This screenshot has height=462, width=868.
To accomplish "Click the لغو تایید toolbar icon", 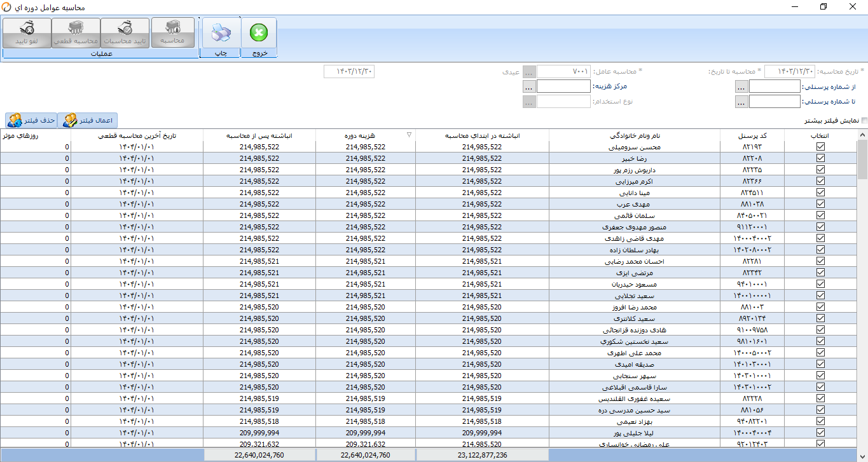I will (x=27, y=32).
